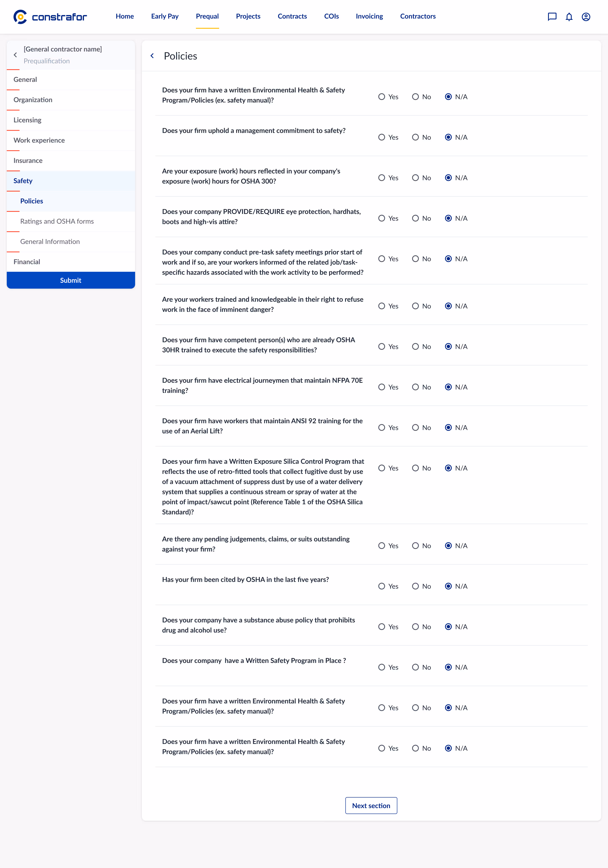Select No for NFPA 70E training question
608x868 pixels.
click(x=415, y=387)
